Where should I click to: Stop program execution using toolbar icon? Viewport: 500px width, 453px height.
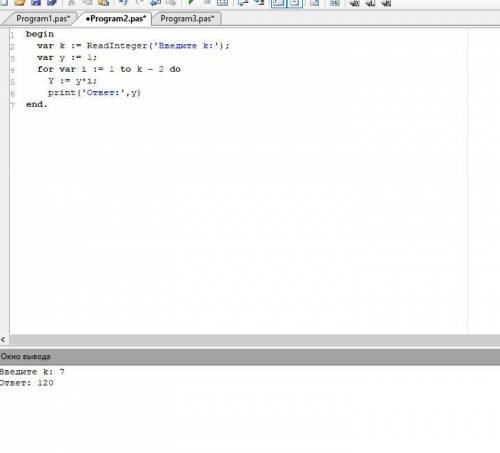207,3
